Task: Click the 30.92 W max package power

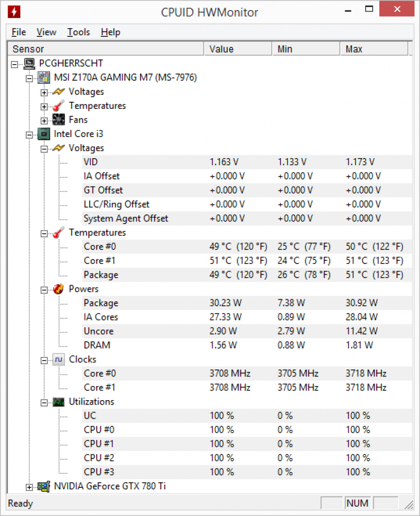Action: [362, 303]
